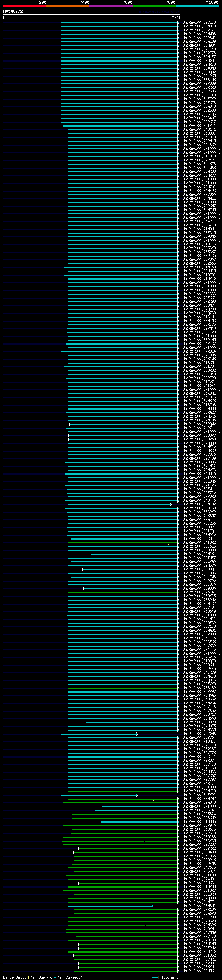Click hit label UniRef100_B4FTV9

(199, 99)
